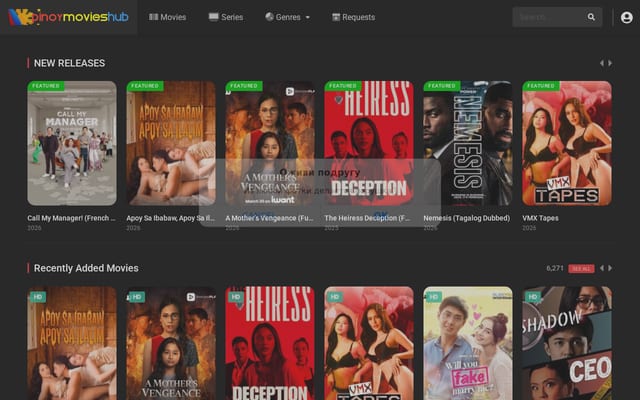Click the '6,271' movie count
This screenshot has height=400, width=640.
pos(555,268)
